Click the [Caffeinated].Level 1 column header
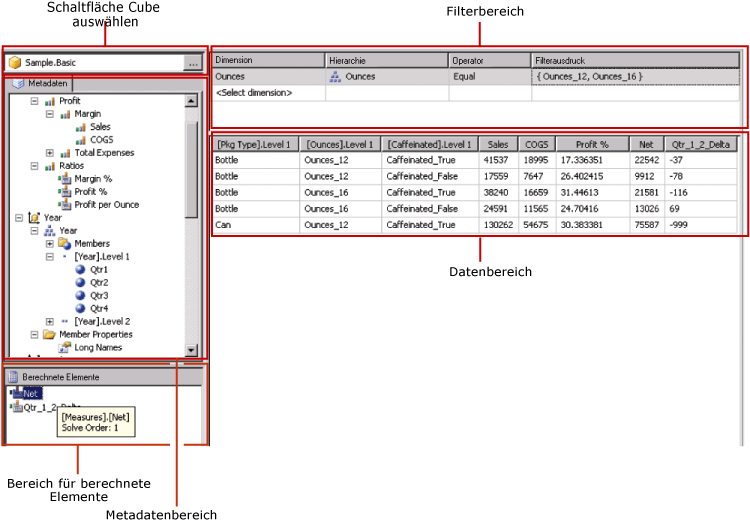The height and width of the screenshot is (522, 750). [x=430, y=144]
